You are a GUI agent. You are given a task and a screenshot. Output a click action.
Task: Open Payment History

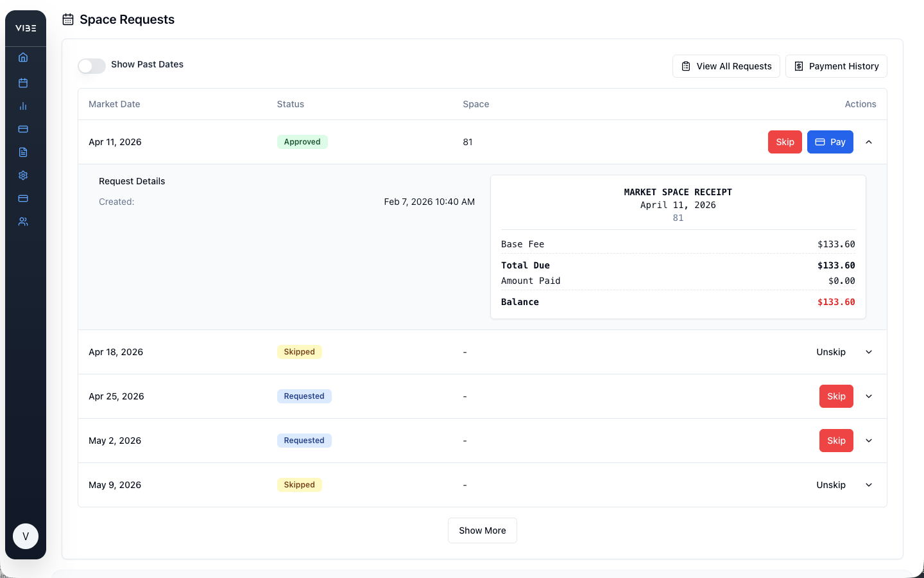tap(836, 66)
